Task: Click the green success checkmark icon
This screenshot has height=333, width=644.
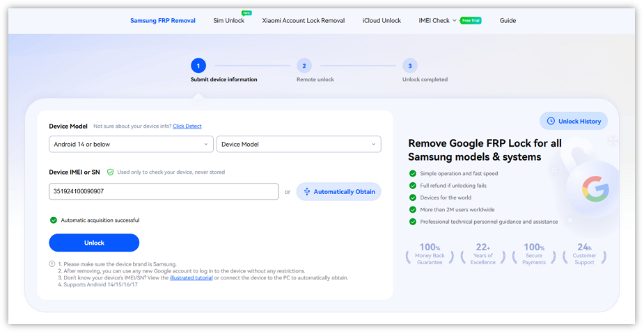Action: click(x=54, y=220)
